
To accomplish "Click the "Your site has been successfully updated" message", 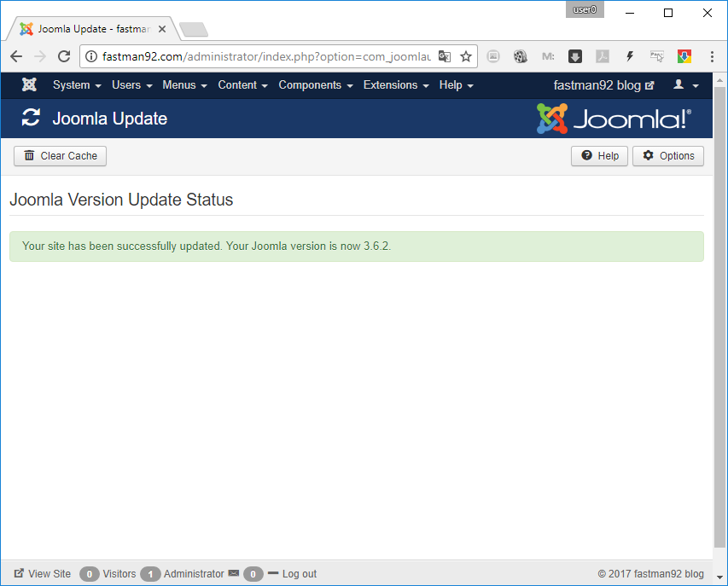I will point(207,246).
